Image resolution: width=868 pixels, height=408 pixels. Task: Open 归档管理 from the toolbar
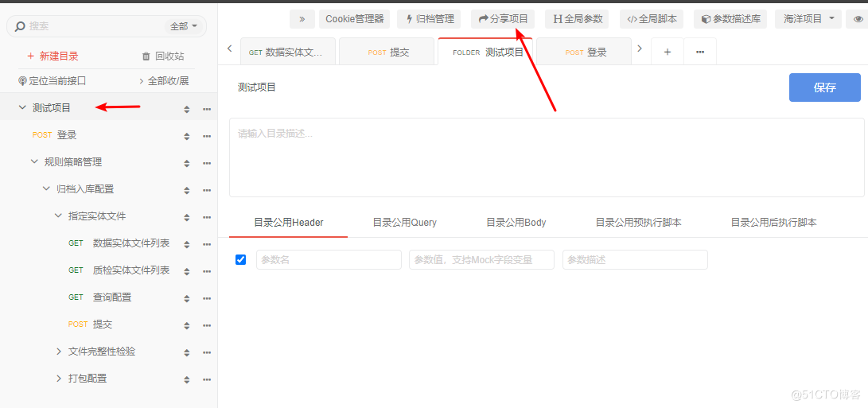coord(430,19)
